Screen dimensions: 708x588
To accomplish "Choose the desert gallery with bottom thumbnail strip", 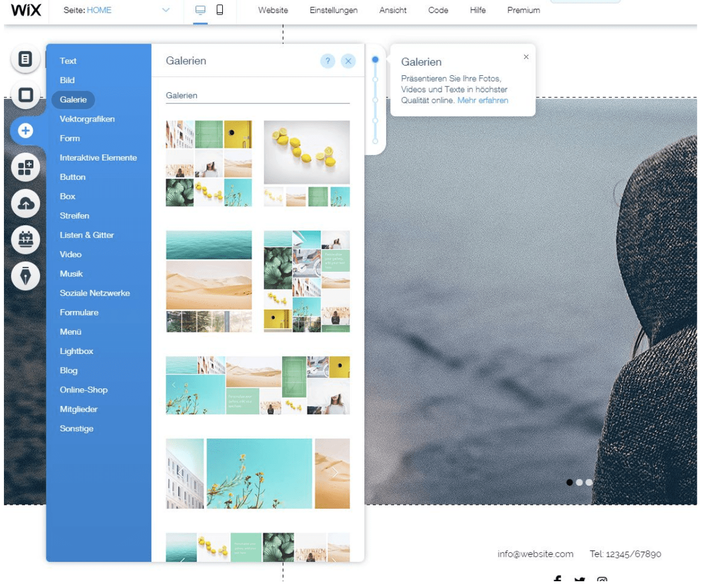I will pyautogui.click(x=209, y=281).
